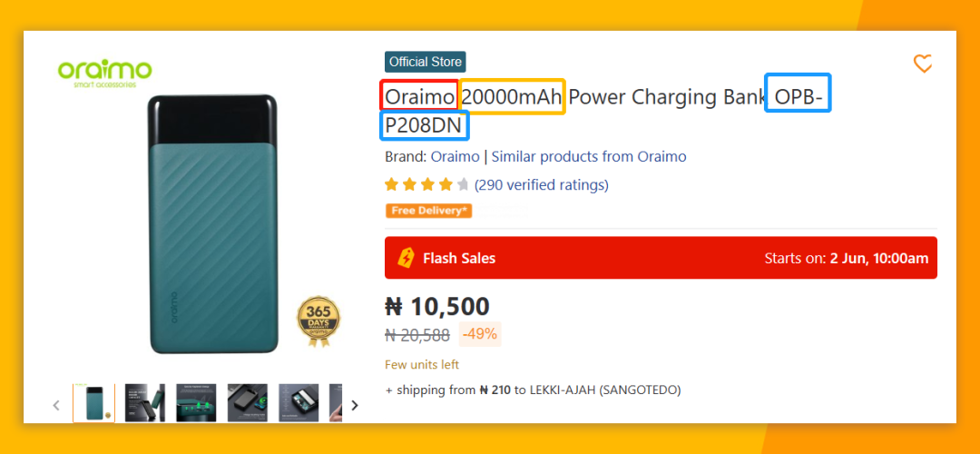Click the main power bank product image
The image size is (980, 454).
point(213,222)
